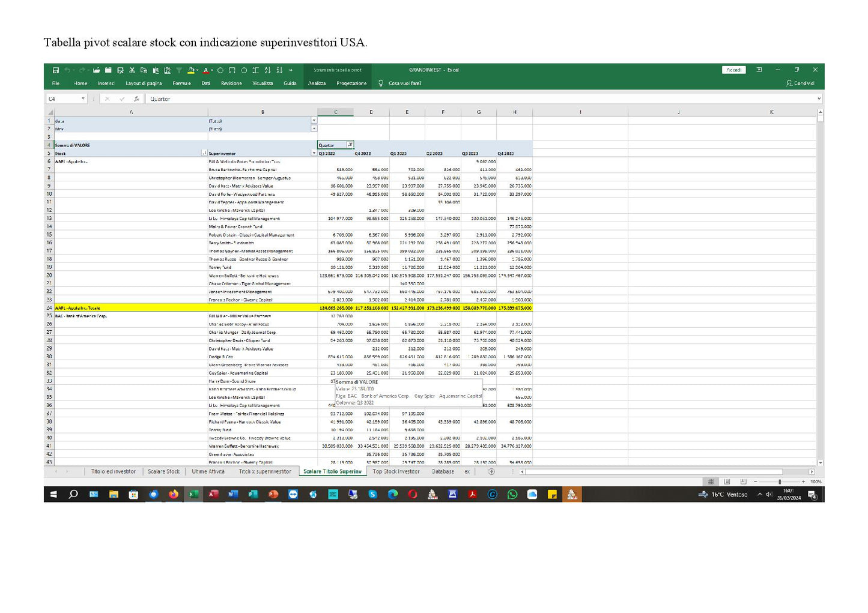Open Firefox from the taskbar
The image size is (868, 613).
coord(174,494)
